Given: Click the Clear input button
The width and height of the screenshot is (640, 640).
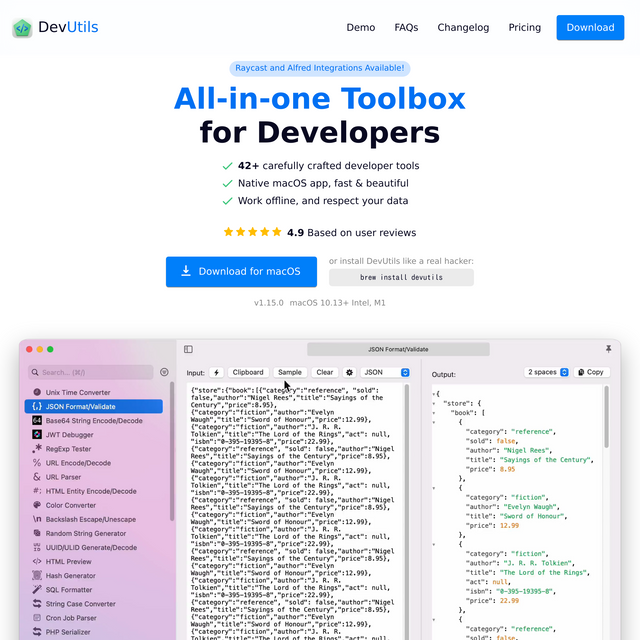Looking at the screenshot, I should [x=324, y=372].
